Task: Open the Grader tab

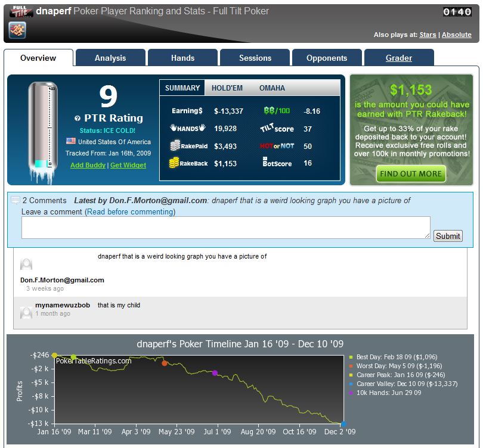Action: [x=399, y=58]
